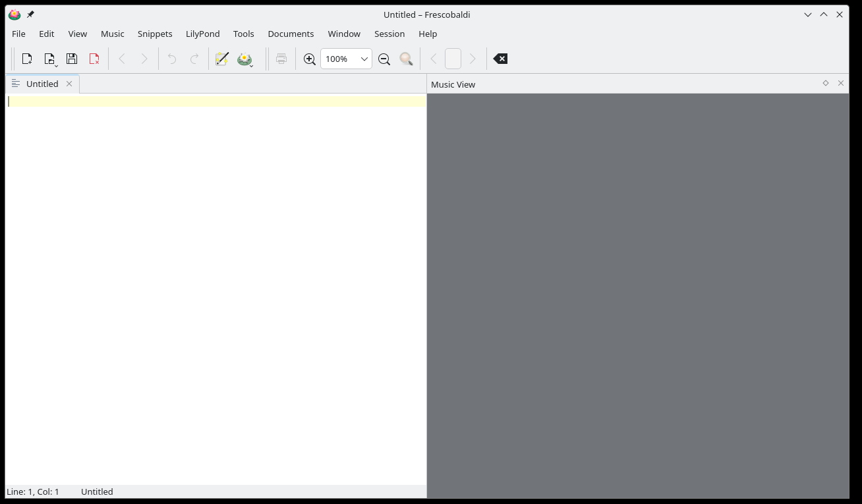Zoom out with the minus magnifier icon
The width and height of the screenshot is (862, 504).
pos(384,59)
